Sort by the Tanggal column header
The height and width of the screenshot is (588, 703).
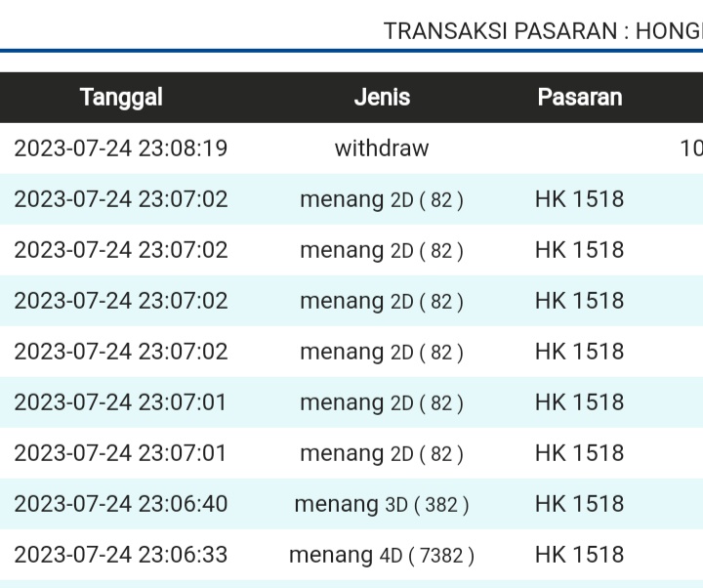click(121, 98)
